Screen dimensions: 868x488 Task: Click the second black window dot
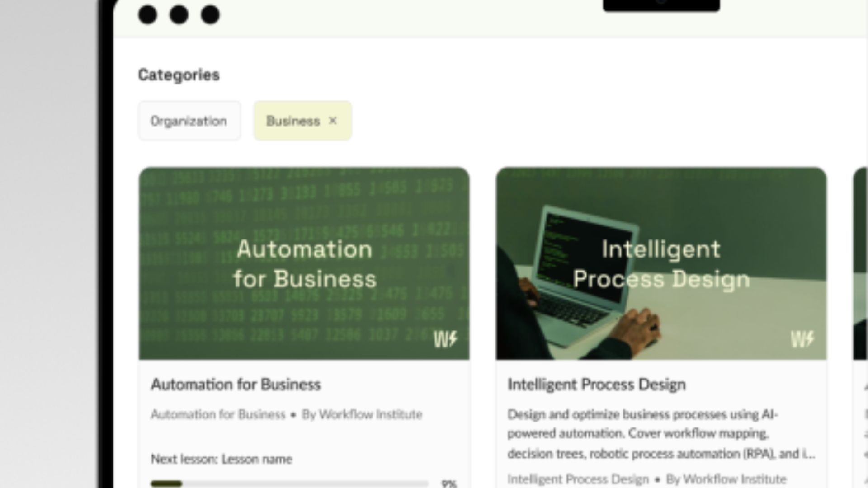coord(179,14)
